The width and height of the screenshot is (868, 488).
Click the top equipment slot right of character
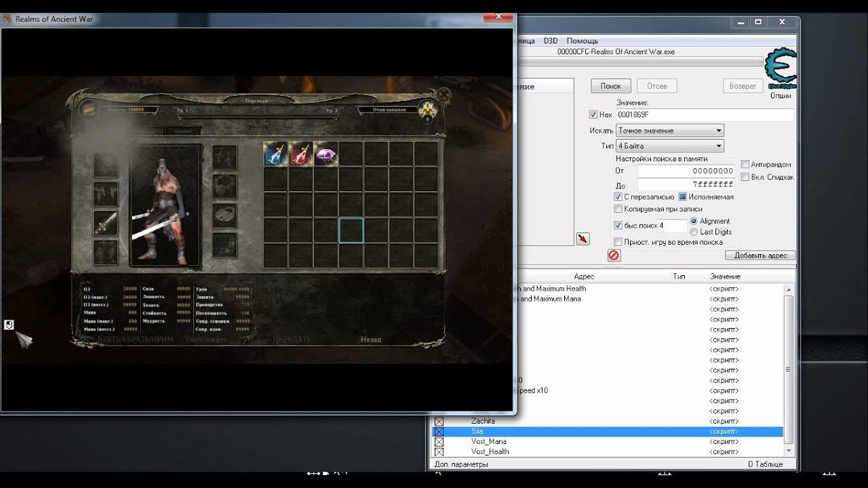(x=224, y=157)
